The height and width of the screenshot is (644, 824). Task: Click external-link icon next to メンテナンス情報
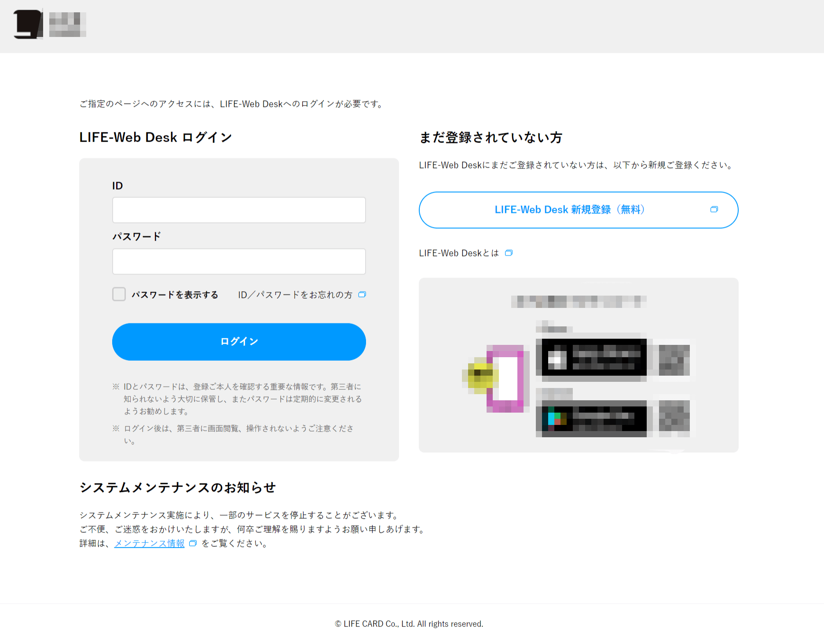192,544
